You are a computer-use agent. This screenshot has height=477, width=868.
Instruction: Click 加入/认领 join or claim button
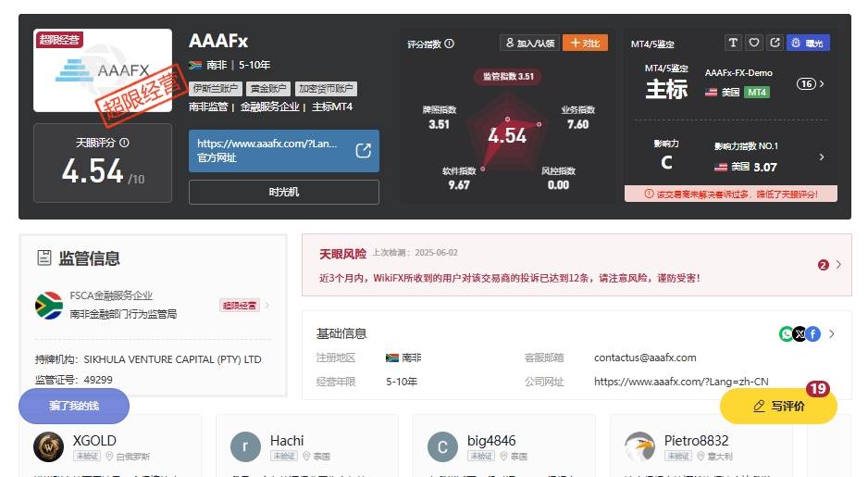point(529,43)
